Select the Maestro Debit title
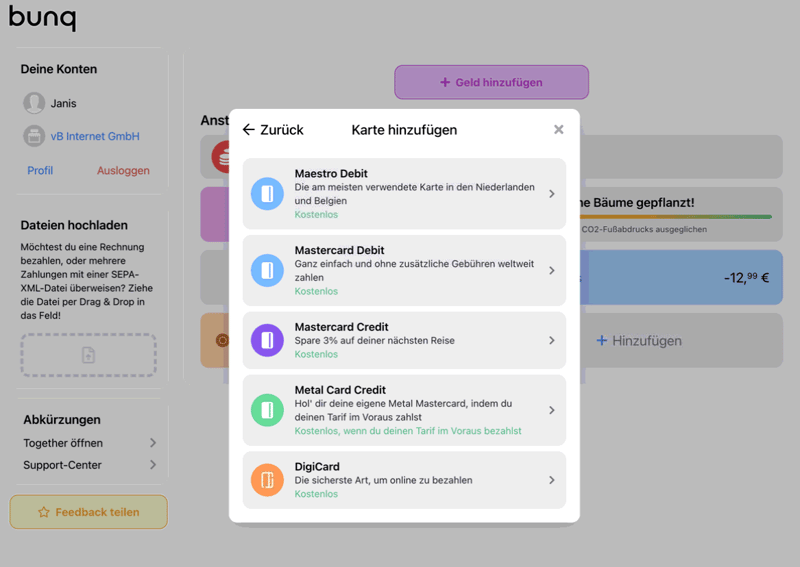800x567 pixels. coord(331,174)
